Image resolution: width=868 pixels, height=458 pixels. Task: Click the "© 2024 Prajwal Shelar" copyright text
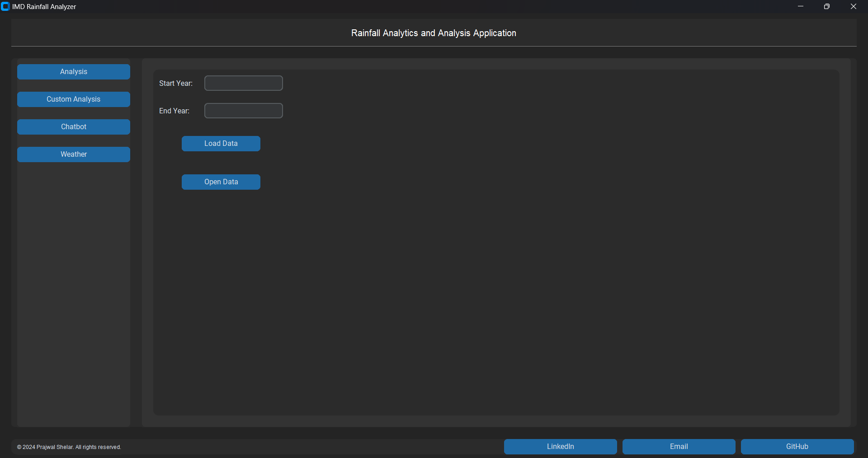click(69, 447)
